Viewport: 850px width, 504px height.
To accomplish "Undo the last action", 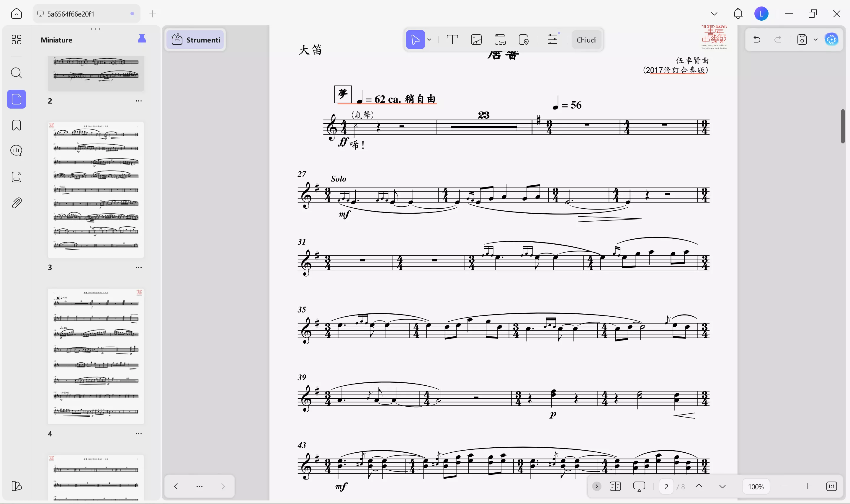I will click(x=757, y=40).
